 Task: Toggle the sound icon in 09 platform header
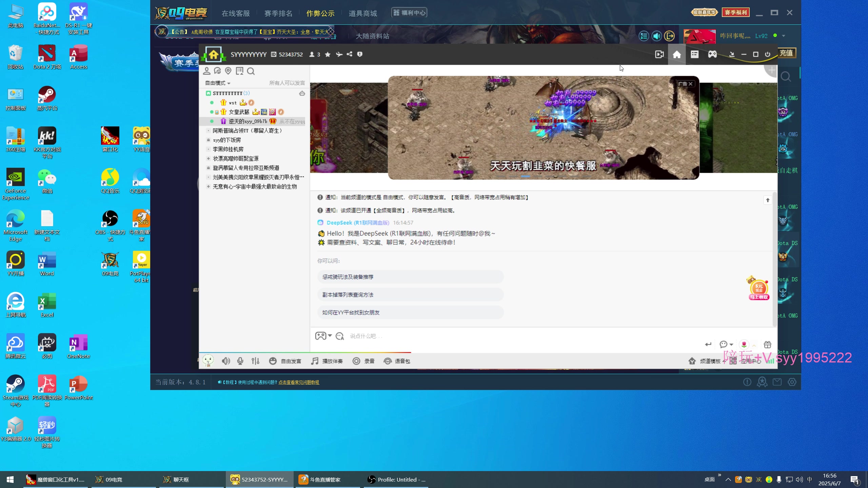click(x=656, y=36)
